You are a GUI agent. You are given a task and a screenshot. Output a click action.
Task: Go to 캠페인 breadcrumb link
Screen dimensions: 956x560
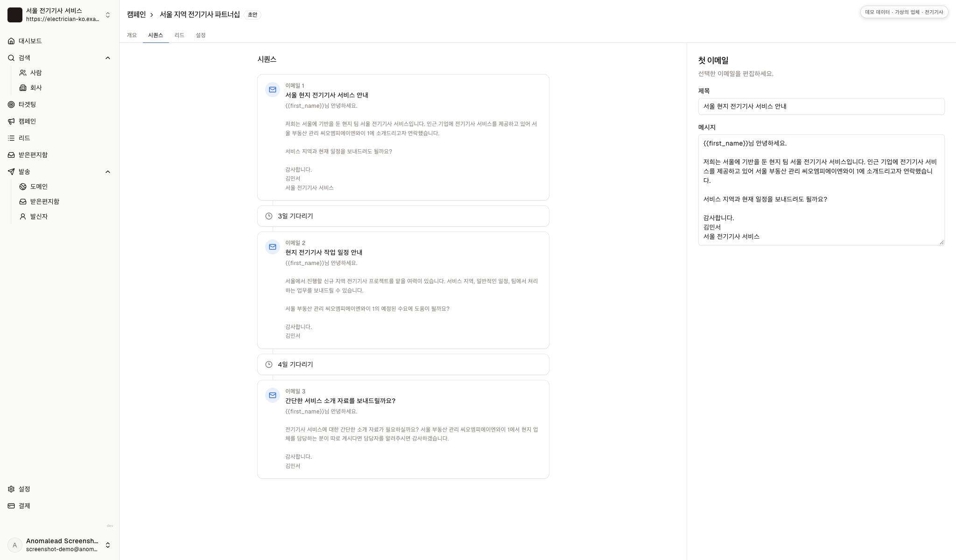(136, 14)
